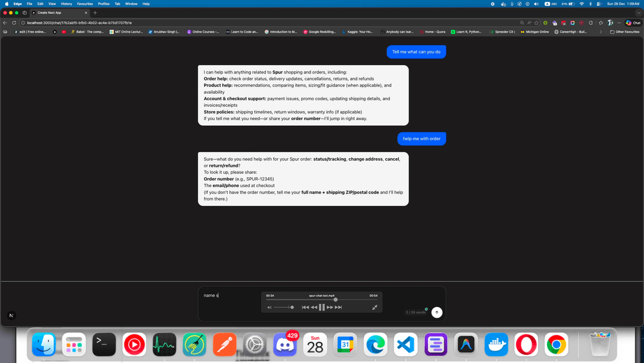Screen dimensions: 644x363
Task: Show hidden bookmarks via the chevron
Action: [x=600, y=31]
